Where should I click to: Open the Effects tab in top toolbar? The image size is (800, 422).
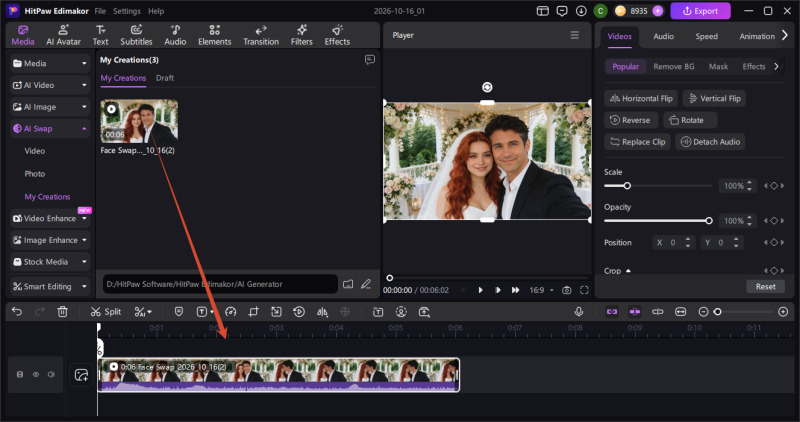[x=337, y=35]
